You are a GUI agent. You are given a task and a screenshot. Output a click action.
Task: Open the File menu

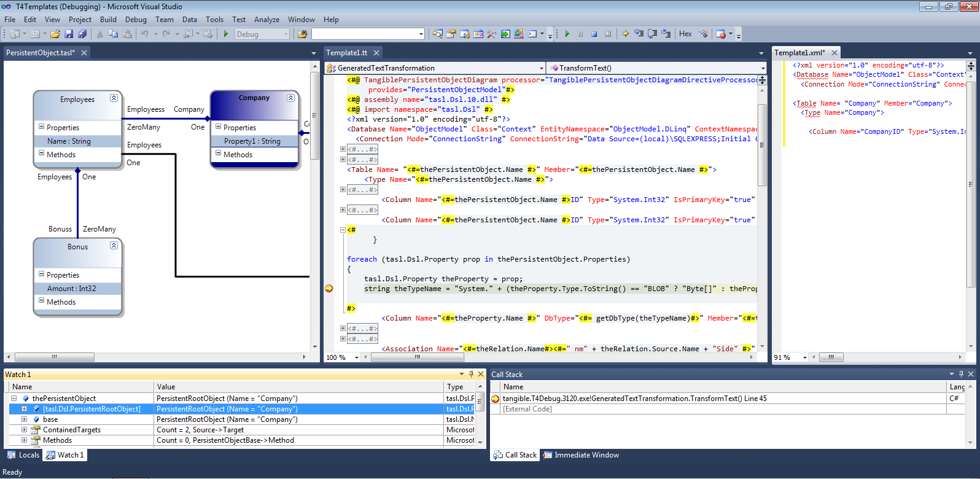click(x=10, y=20)
